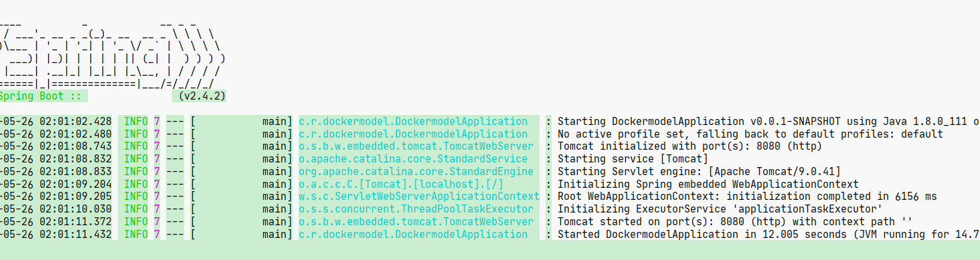This screenshot has height=260, width=980.
Task: Click the 'Starting service [Tomcat]' log message
Action: coord(633,159)
